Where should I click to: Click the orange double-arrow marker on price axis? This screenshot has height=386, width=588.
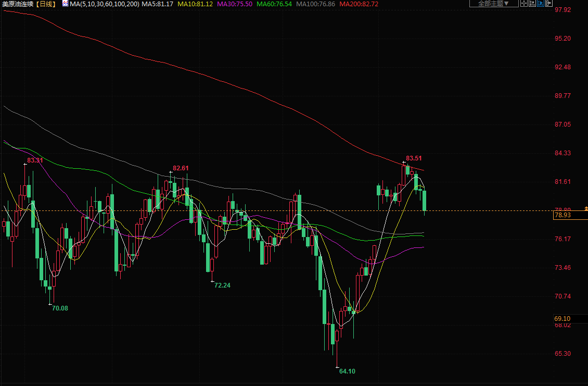click(586, 208)
